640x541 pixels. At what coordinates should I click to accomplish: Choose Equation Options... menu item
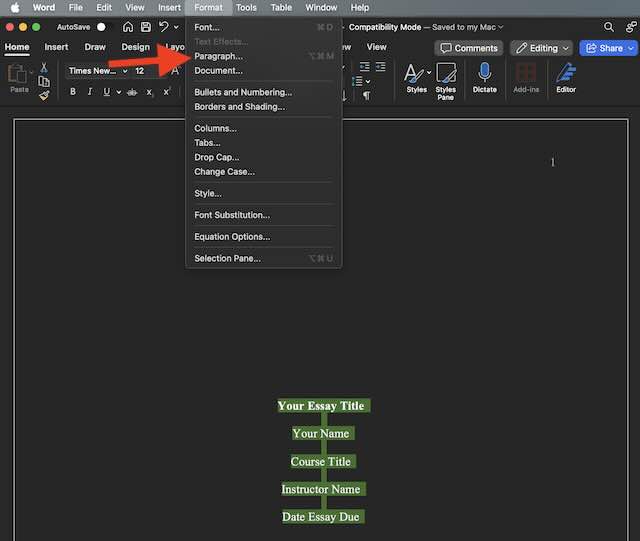pyautogui.click(x=264, y=237)
